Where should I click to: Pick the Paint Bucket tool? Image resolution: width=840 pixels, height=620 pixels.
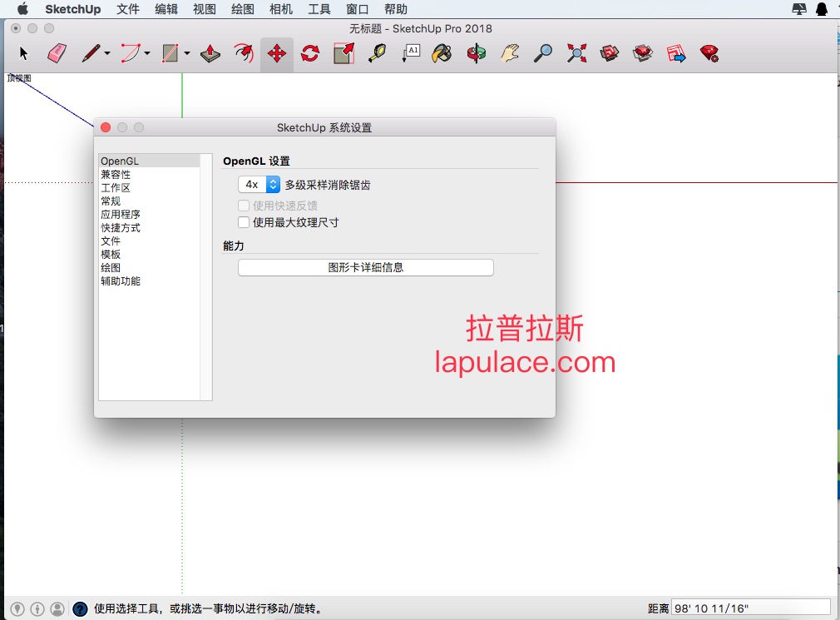[x=442, y=53]
